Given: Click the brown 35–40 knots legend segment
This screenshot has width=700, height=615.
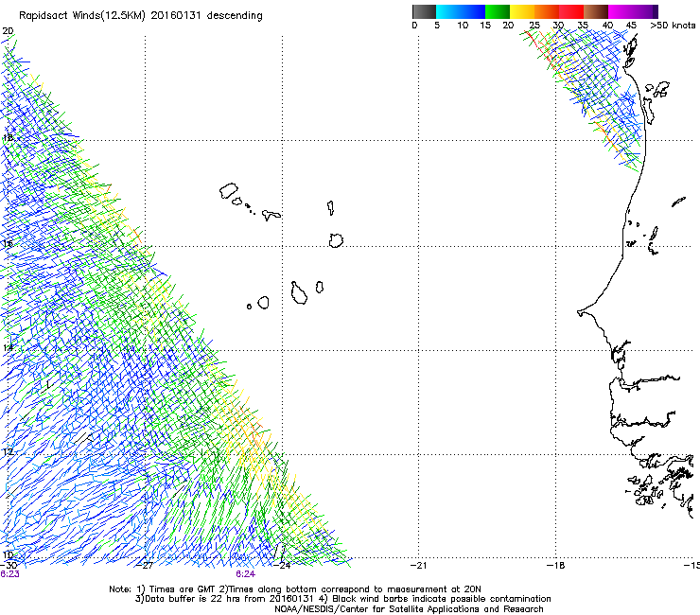Looking at the screenshot, I should tap(596, 11).
